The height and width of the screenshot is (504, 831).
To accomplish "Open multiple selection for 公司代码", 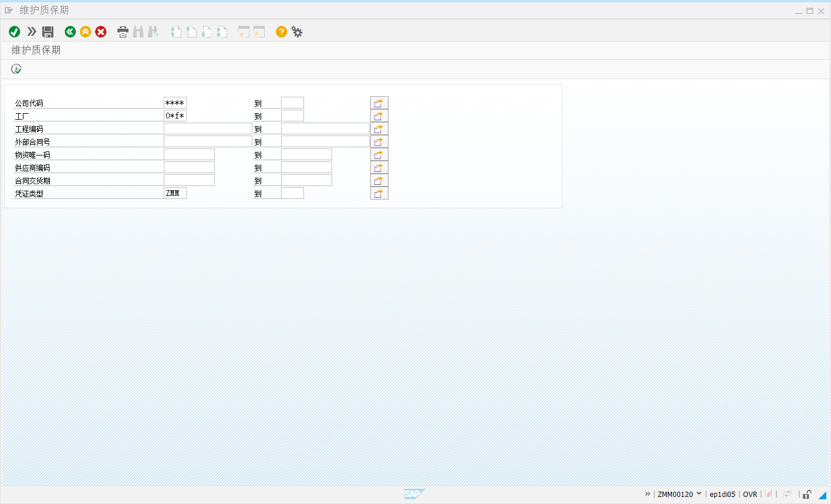I will point(379,103).
